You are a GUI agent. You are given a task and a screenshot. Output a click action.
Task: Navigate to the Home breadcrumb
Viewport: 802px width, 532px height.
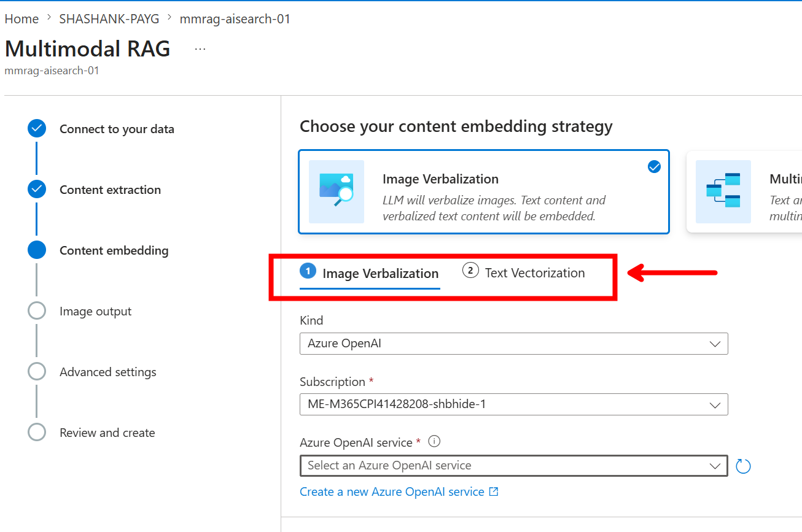pyautogui.click(x=21, y=19)
